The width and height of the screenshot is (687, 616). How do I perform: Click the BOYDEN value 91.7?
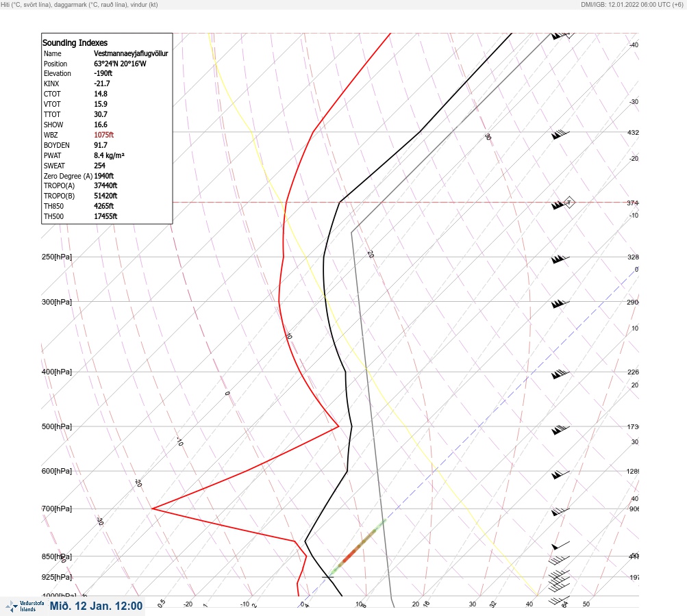point(100,145)
